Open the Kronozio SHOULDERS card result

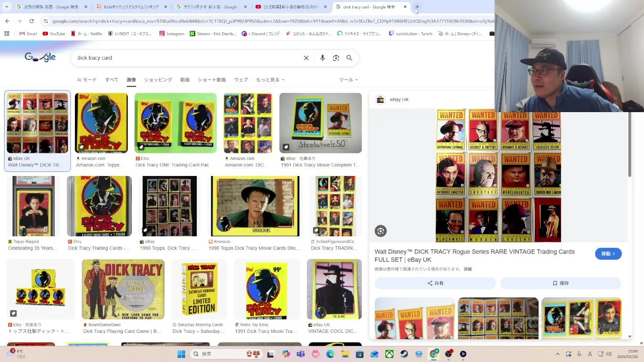coord(255,206)
